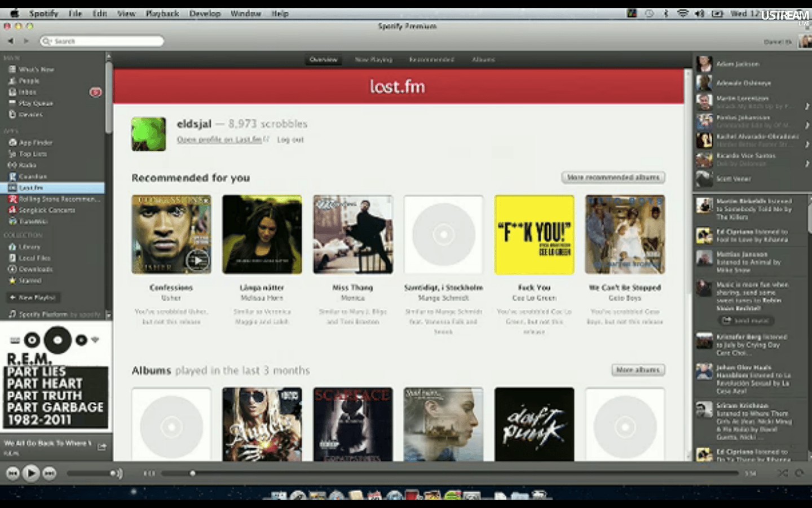The width and height of the screenshot is (812, 508).
Task: Toggle repeat mode
Action: pyautogui.click(x=799, y=473)
